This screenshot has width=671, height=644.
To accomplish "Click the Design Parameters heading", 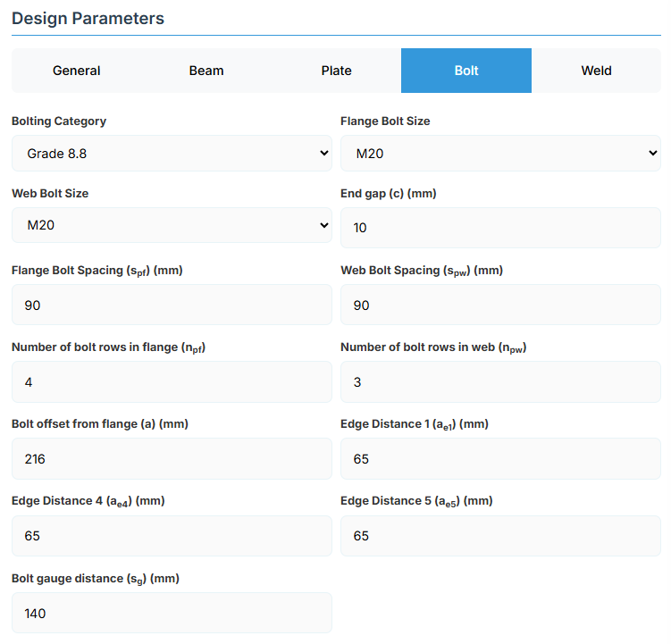I will point(88,18).
